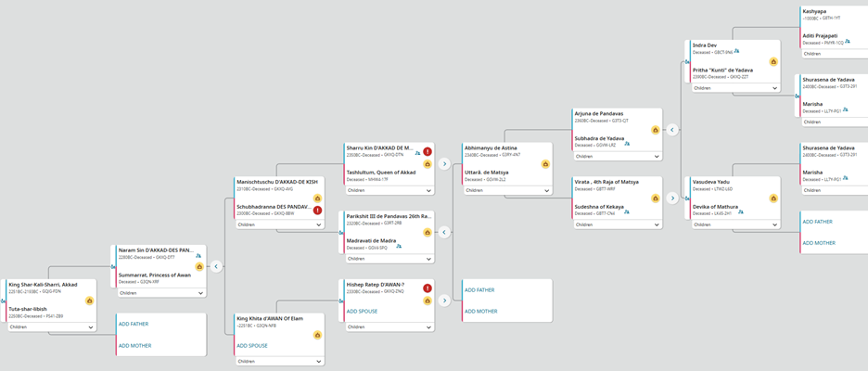The width and height of the screenshot is (868, 371).
Task: Click red warning icon on Schubhadranna card
Action: click(317, 211)
